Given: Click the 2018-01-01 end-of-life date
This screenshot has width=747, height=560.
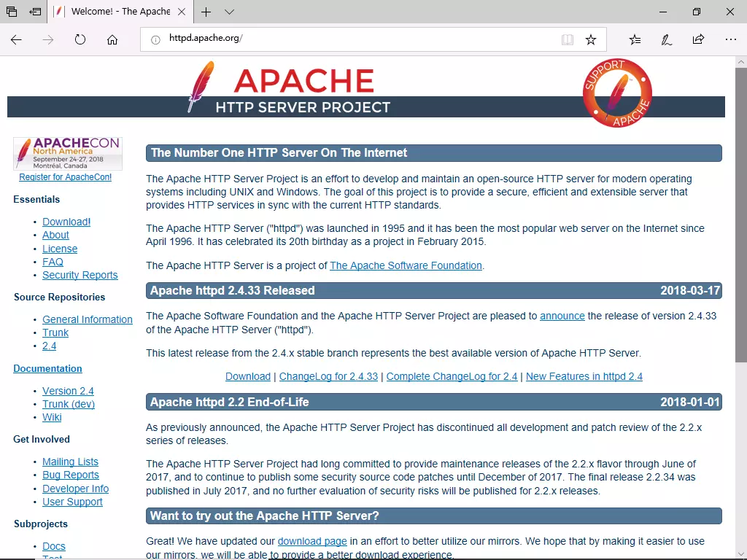Looking at the screenshot, I should (689, 402).
